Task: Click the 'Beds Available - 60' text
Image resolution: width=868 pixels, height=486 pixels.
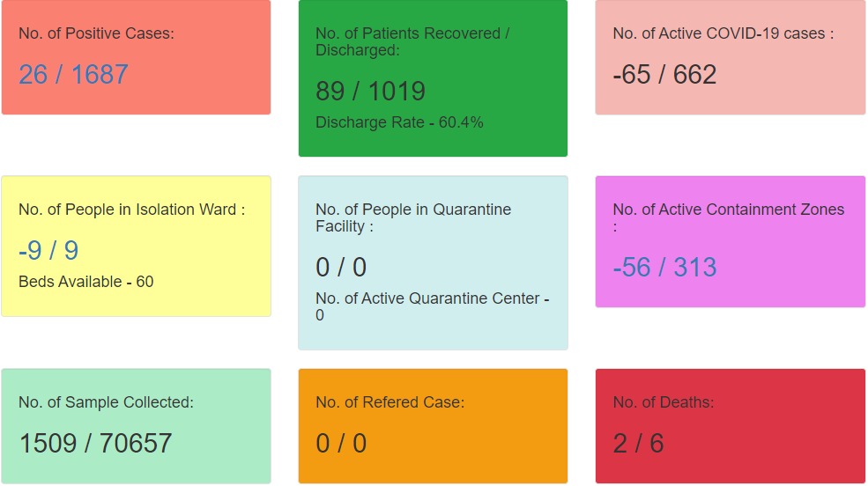Action: [85, 282]
